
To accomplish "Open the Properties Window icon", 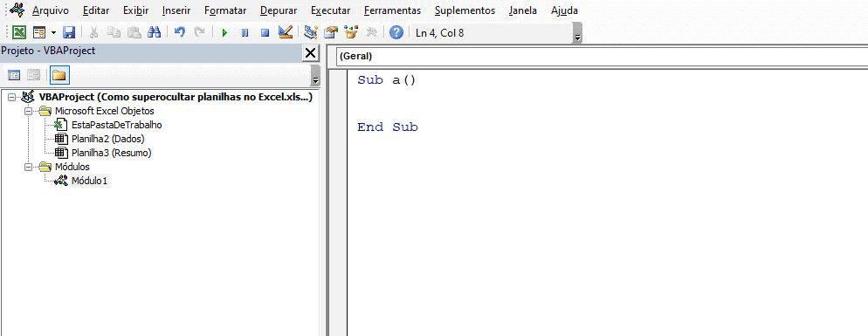I will [x=331, y=32].
